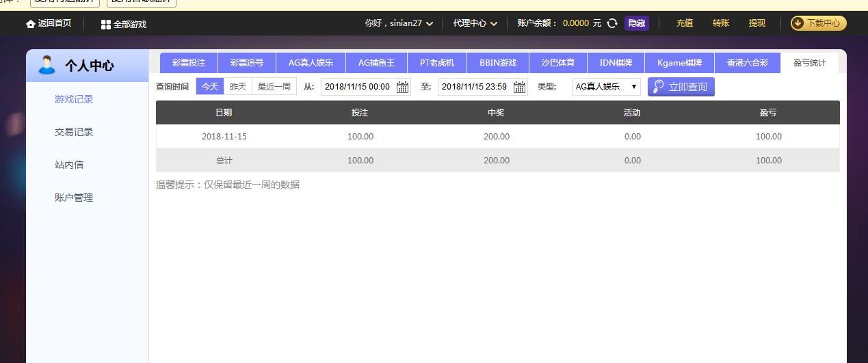This screenshot has height=363, width=868.
Task: Switch to the 彩票投注 tab
Action: click(189, 63)
